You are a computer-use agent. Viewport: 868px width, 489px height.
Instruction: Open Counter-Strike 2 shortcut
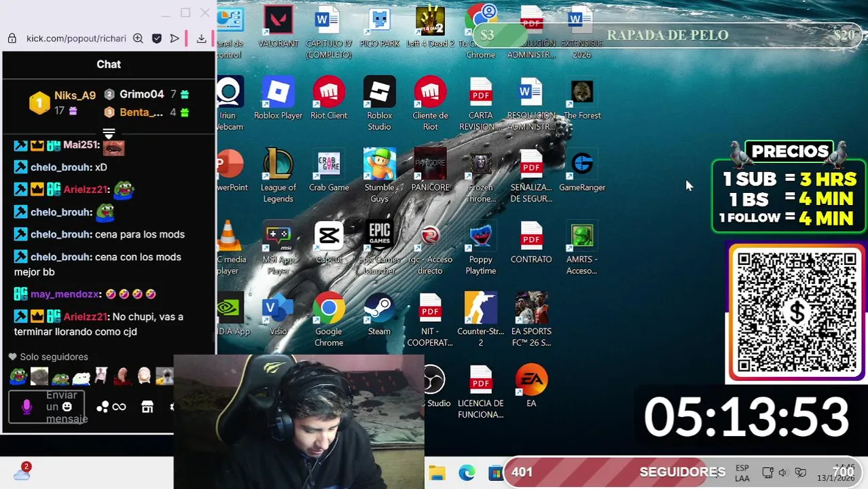coord(481,321)
